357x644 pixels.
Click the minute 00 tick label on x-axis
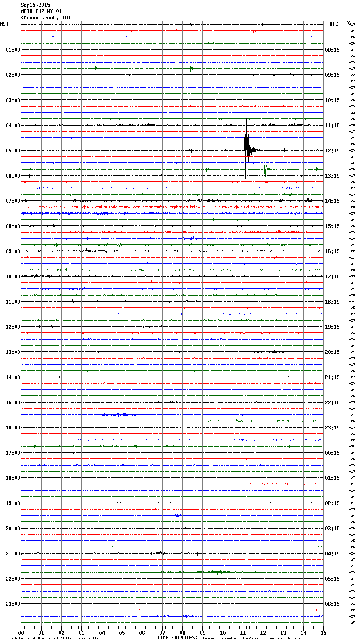(21, 633)
